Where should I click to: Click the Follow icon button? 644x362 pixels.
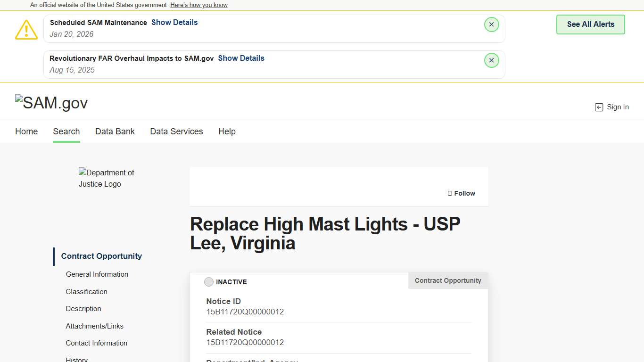tap(450, 193)
